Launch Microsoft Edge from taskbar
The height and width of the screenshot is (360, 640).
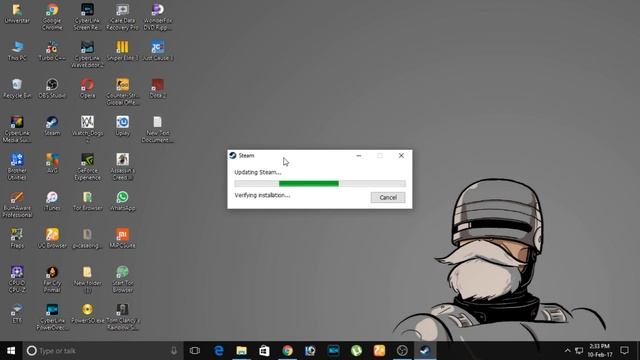point(219,351)
